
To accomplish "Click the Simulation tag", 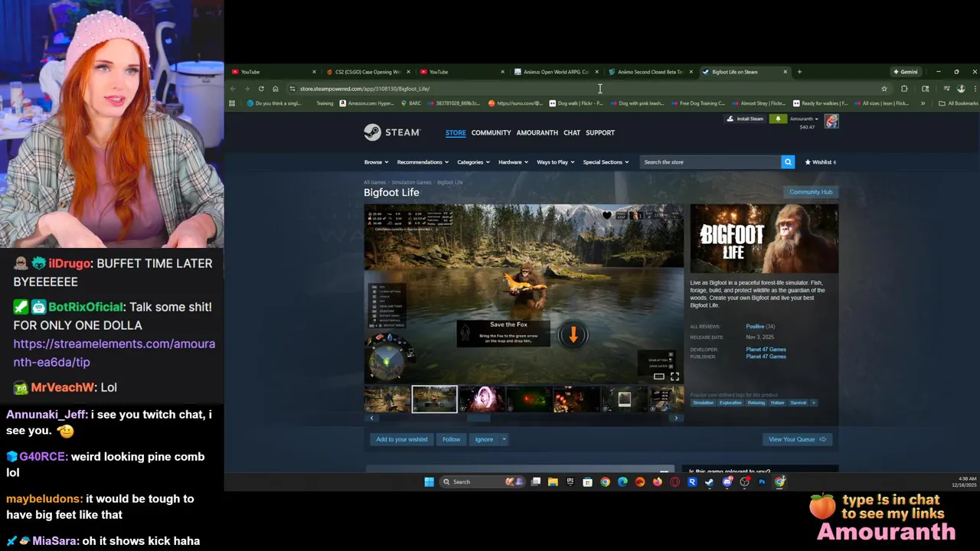I will tap(703, 403).
